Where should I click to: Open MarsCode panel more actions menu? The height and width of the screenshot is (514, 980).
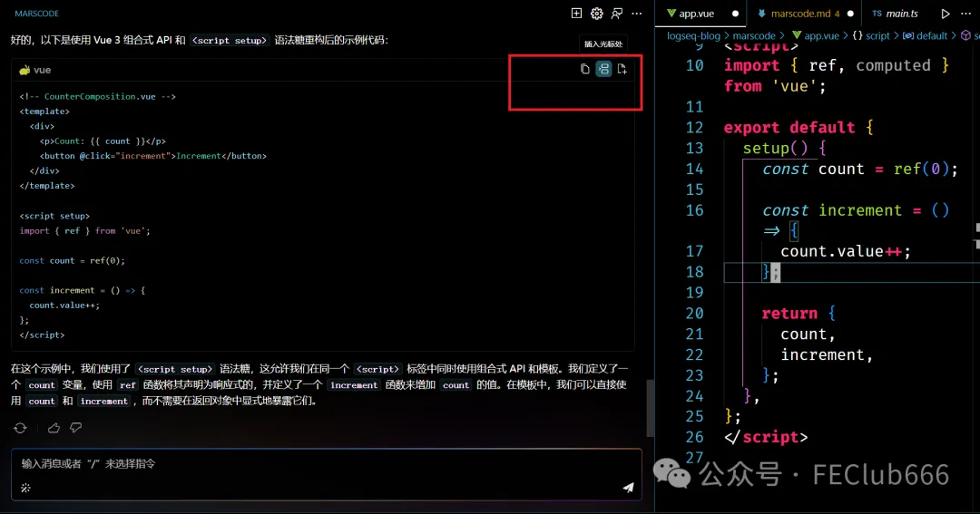(x=637, y=13)
